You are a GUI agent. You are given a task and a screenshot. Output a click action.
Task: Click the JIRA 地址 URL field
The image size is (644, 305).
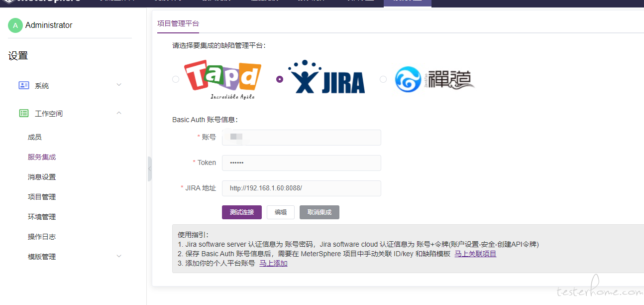302,188
